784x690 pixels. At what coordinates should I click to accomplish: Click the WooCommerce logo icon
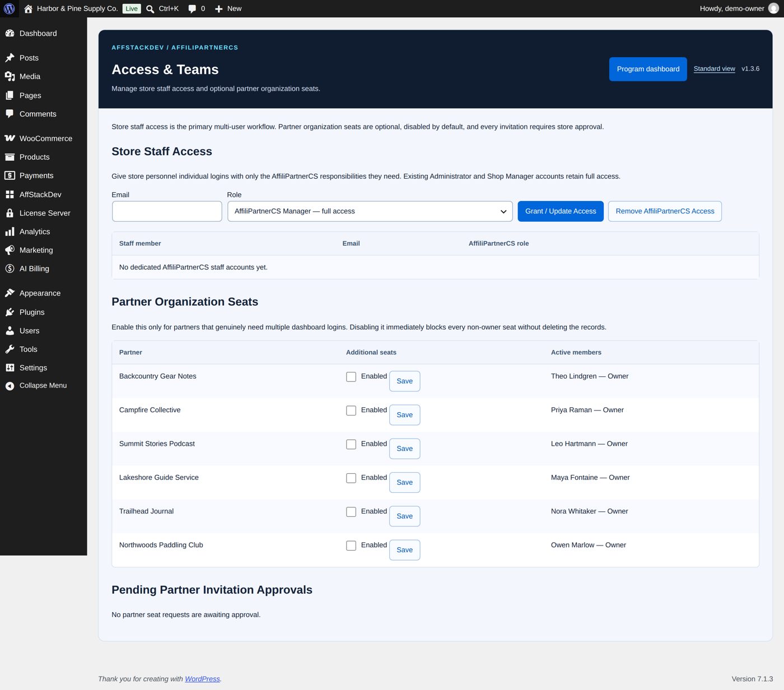click(x=10, y=138)
